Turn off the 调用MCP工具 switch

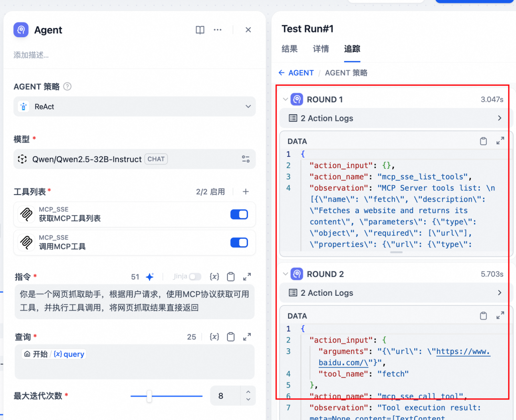239,243
